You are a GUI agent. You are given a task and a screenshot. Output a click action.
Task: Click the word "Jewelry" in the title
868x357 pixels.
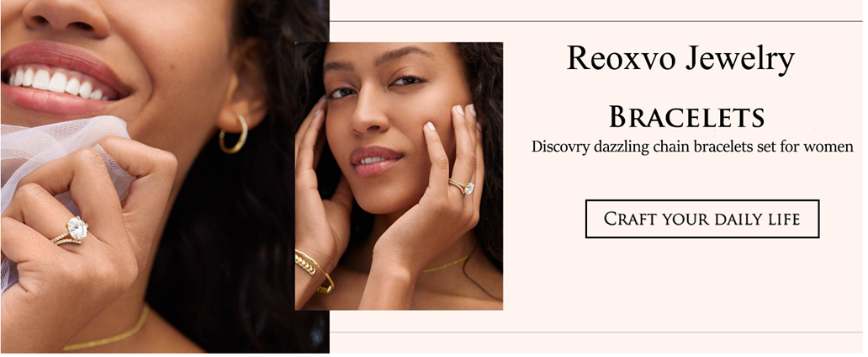point(740,59)
